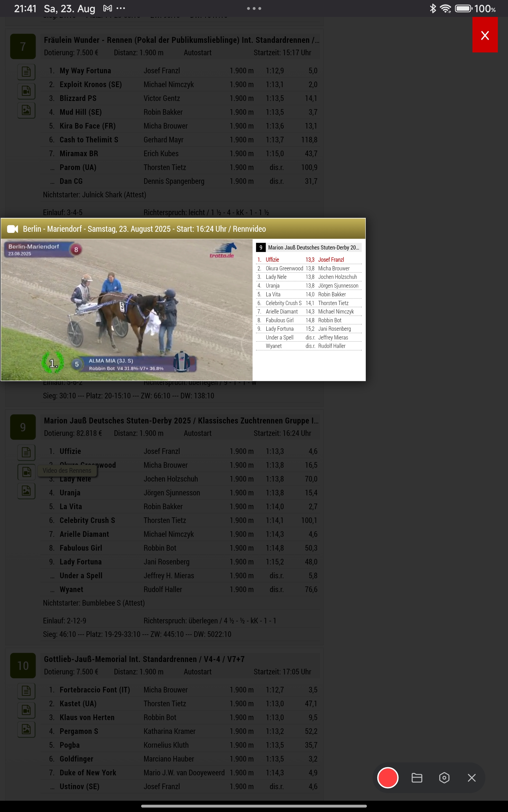Dismiss the screen recorder toolbar

click(x=472, y=777)
